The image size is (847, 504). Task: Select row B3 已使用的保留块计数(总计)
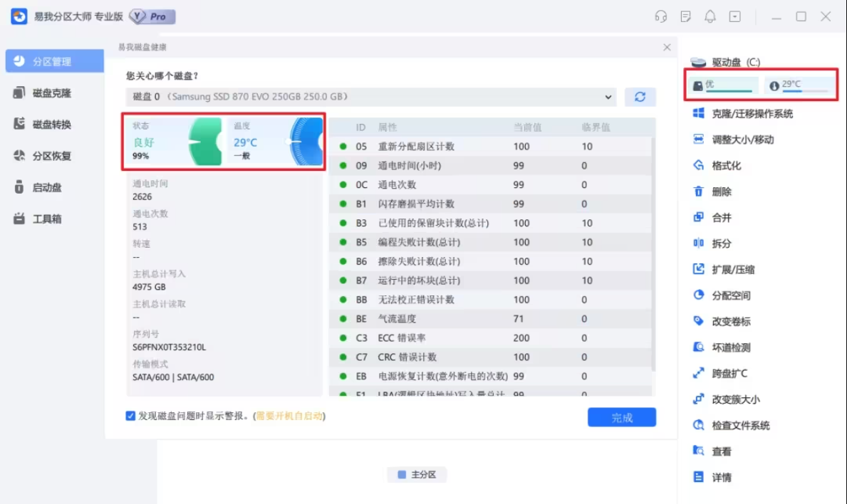coord(491,223)
